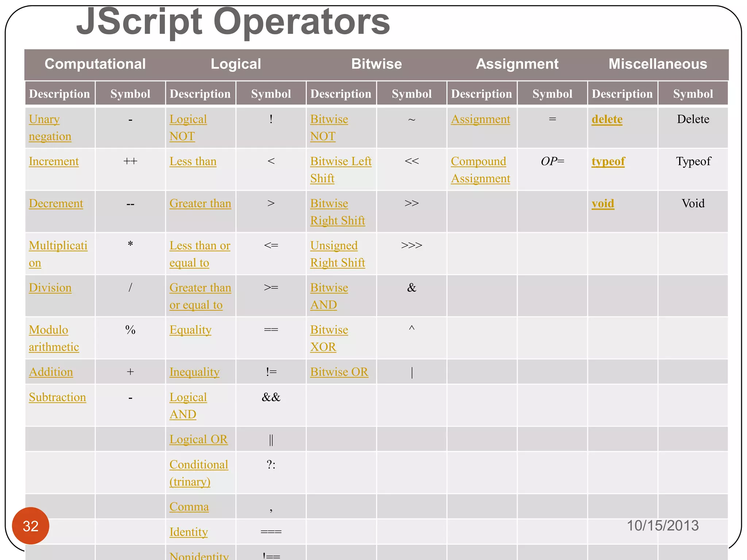Select the % symbol cell
The image size is (747, 560).
(130, 338)
